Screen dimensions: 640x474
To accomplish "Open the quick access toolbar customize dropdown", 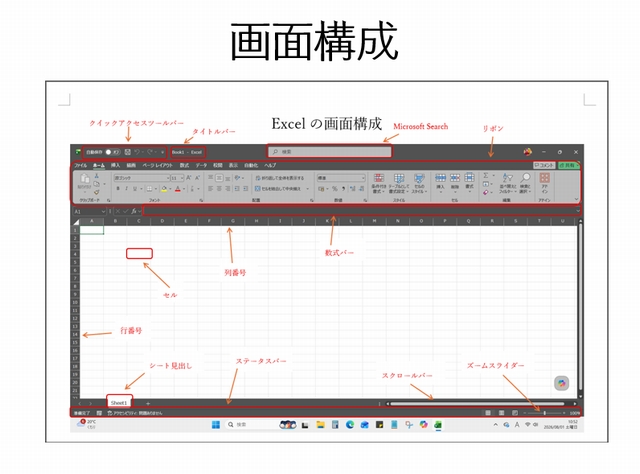I will 162,152.
